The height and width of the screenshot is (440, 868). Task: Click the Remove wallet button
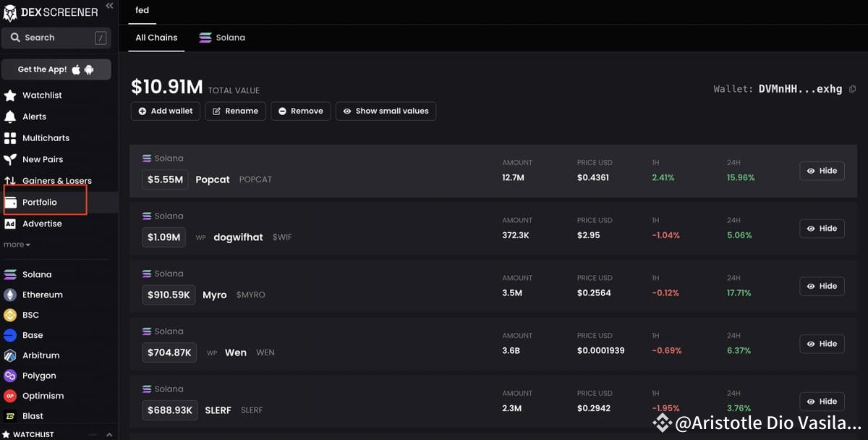pyautogui.click(x=300, y=111)
